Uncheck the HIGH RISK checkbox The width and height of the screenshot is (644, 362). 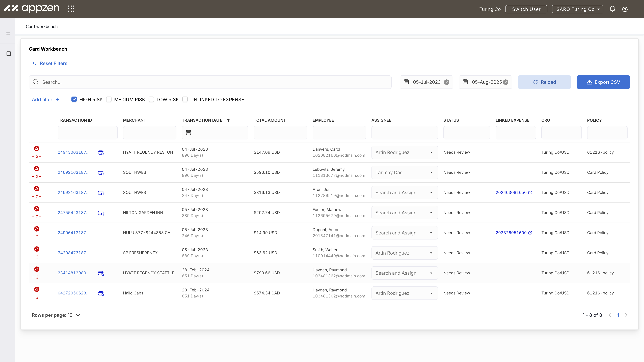click(x=74, y=99)
